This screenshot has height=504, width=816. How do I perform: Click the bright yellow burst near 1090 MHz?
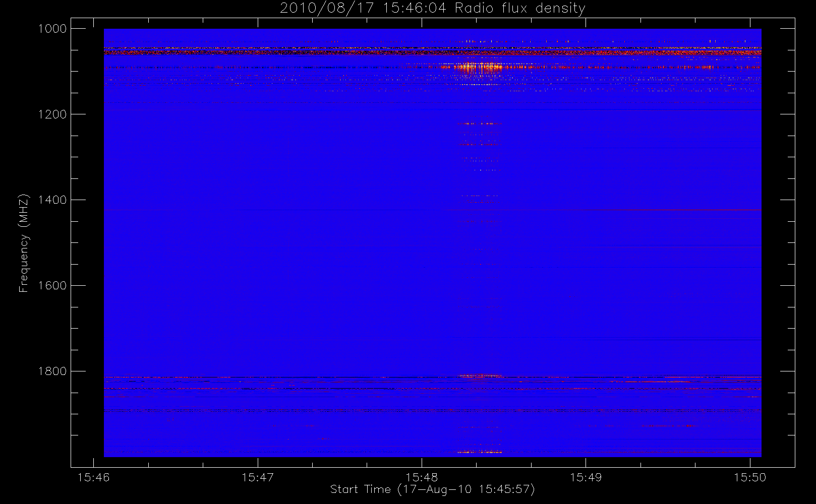tap(478, 67)
